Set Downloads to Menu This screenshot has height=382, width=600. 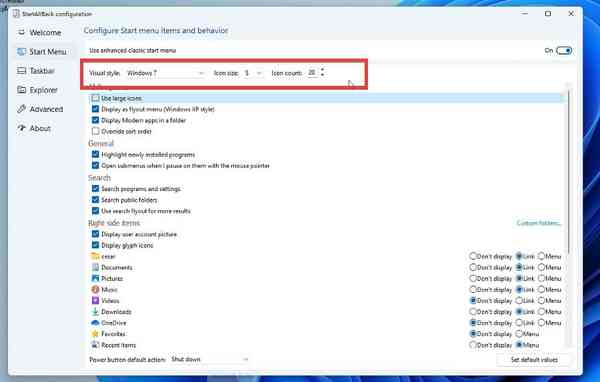tap(541, 312)
